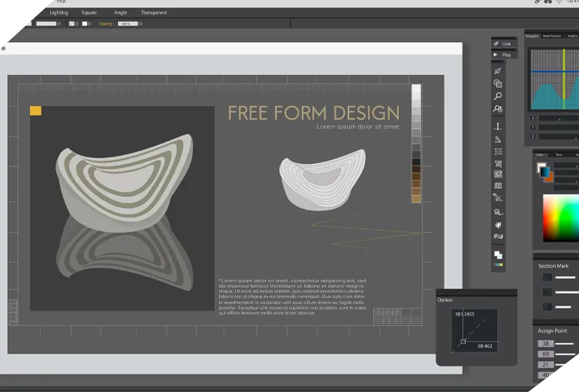The height and width of the screenshot is (392, 579).
Task: Click the Play button label
Action: (x=506, y=55)
